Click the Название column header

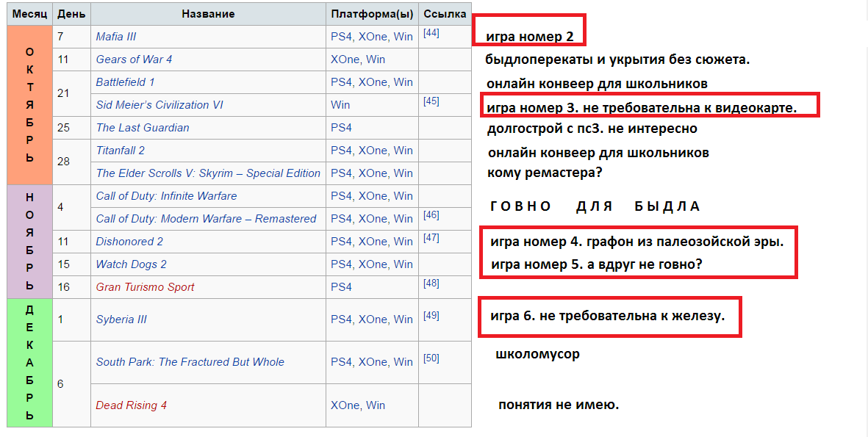[208, 14]
